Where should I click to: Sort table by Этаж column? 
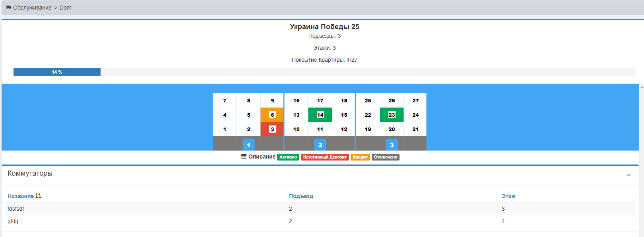click(508, 196)
